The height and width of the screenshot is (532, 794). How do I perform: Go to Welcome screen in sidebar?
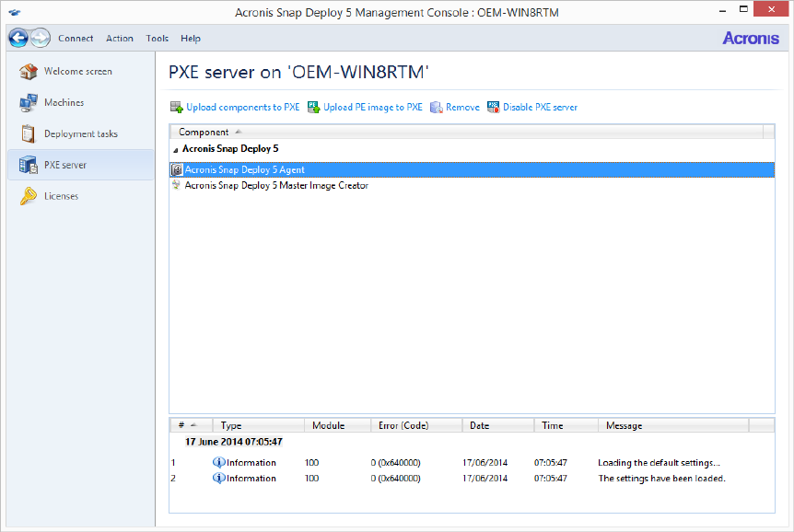(78, 72)
